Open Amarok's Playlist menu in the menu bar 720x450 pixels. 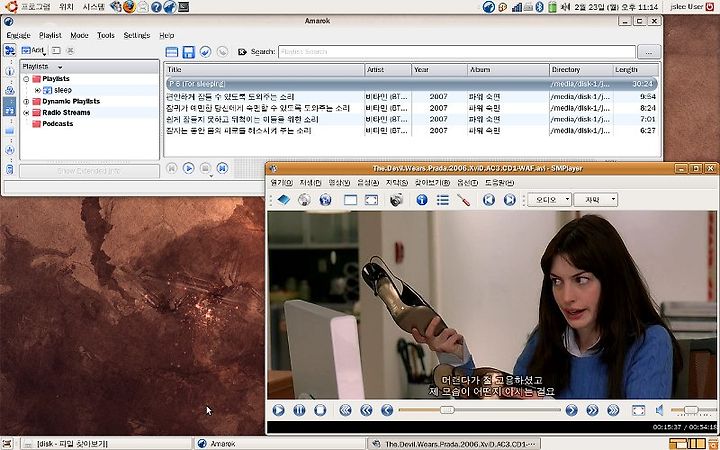coord(50,35)
